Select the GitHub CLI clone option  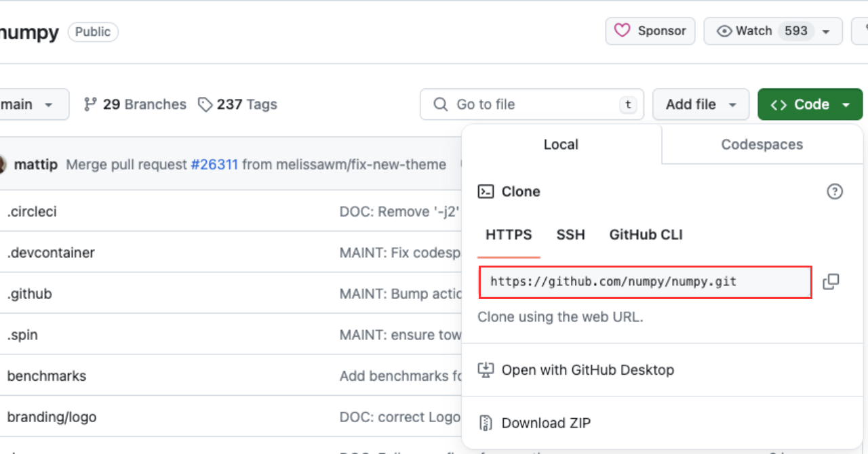[646, 235]
